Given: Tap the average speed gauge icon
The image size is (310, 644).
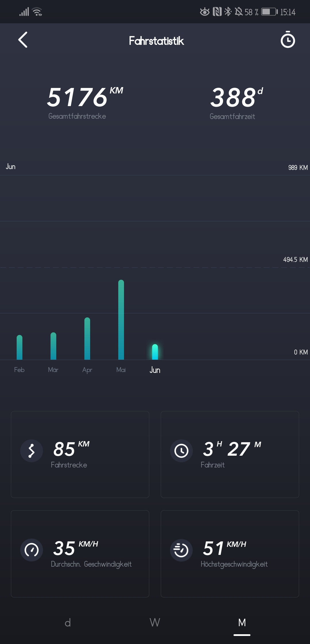Looking at the screenshot, I should [32, 550].
